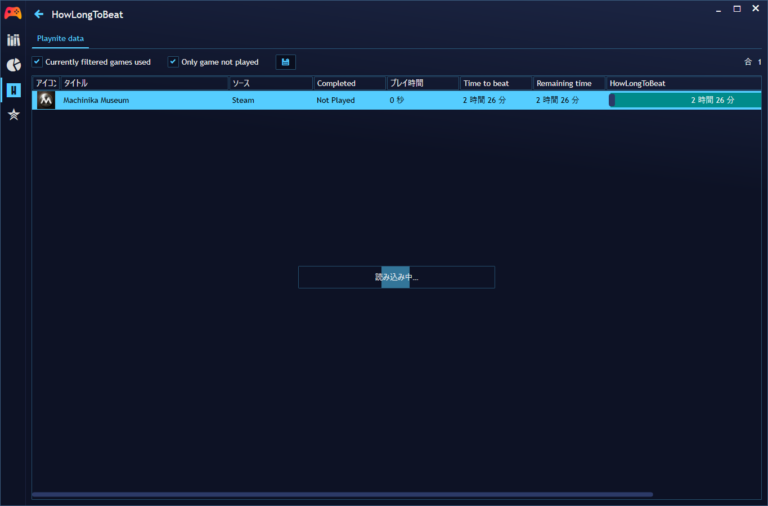Click the save disk icon button
The width and height of the screenshot is (768, 506).
click(286, 62)
